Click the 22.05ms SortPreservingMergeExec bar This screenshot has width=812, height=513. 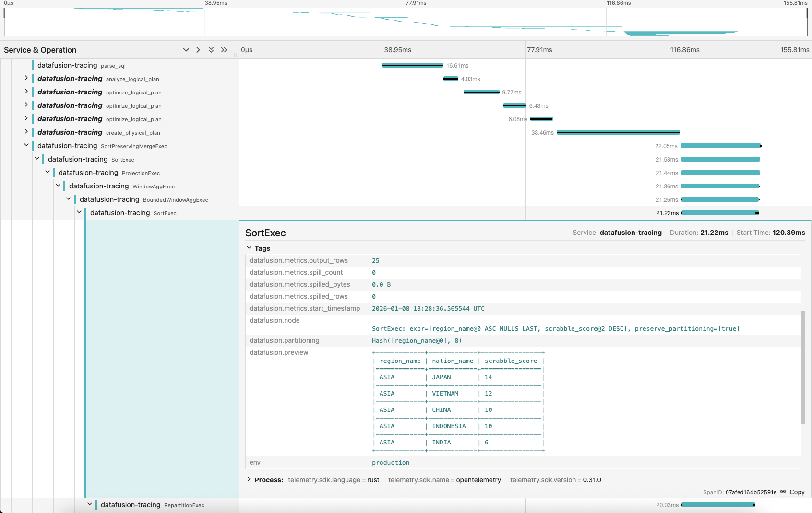coord(721,146)
